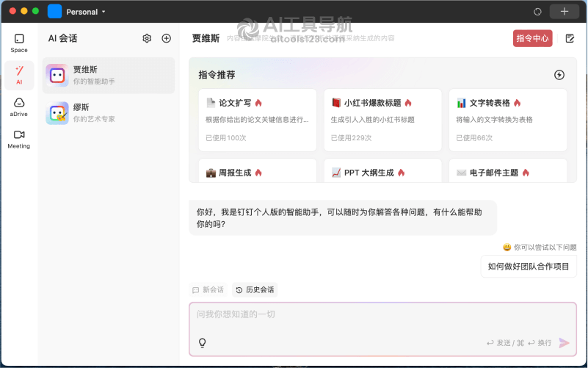The width and height of the screenshot is (588, 368).
Task: Choose suggested question 如何做好团队合作项目
Action: point(529,267)
